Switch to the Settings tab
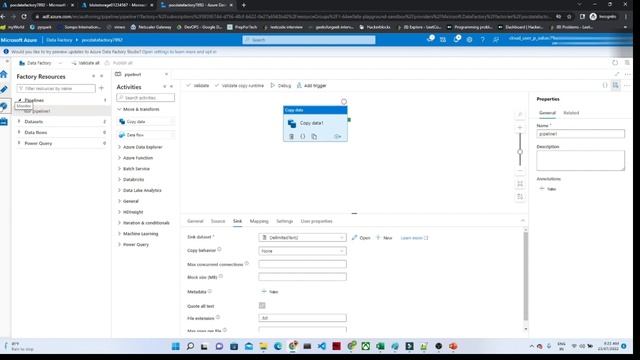640x360 pixels. click(284, 221)
